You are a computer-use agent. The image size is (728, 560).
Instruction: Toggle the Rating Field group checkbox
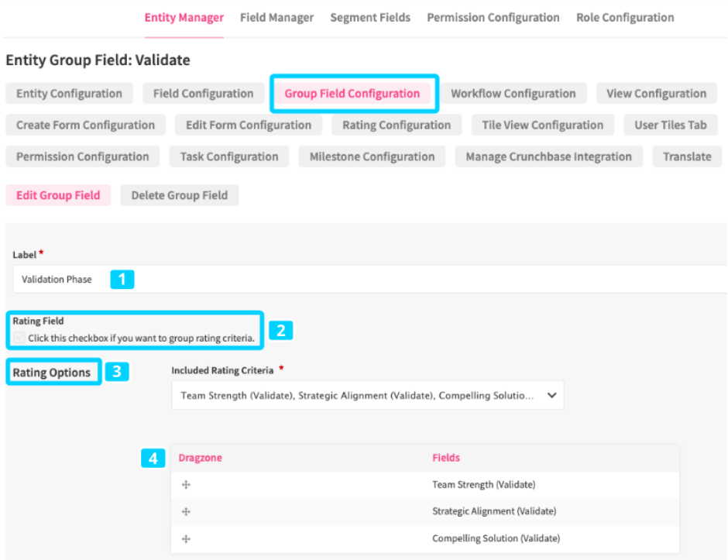pyautogui.click(x=19, y=338)
